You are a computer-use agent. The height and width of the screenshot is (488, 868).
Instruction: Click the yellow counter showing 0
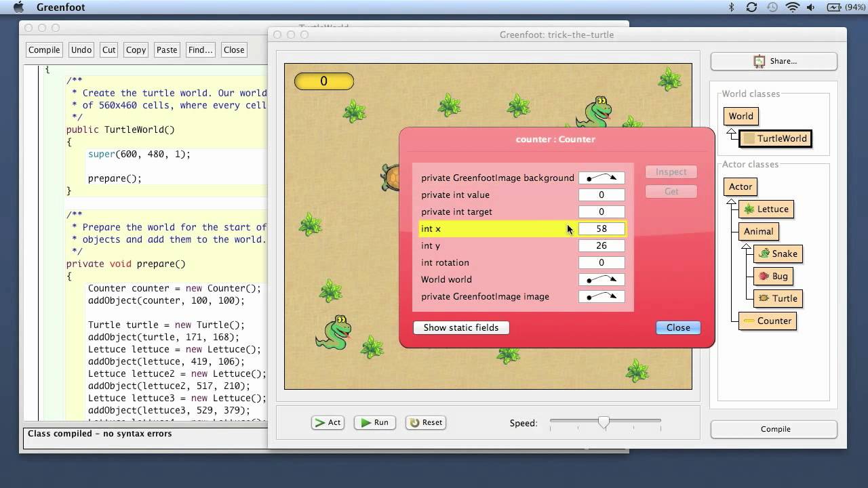(x=324, y=81)
